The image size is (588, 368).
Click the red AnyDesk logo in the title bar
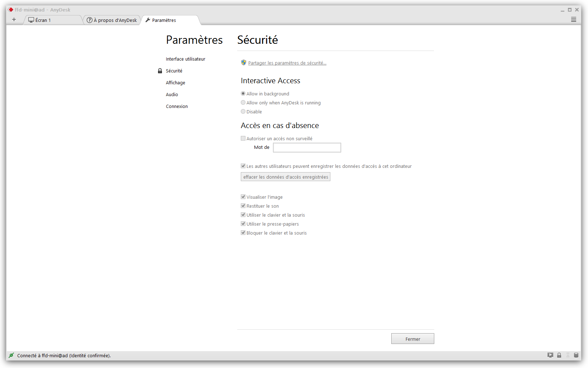point(11,10)
